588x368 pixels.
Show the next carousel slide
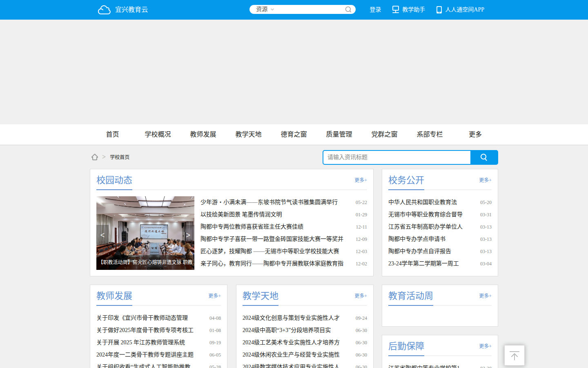[188, 235]
